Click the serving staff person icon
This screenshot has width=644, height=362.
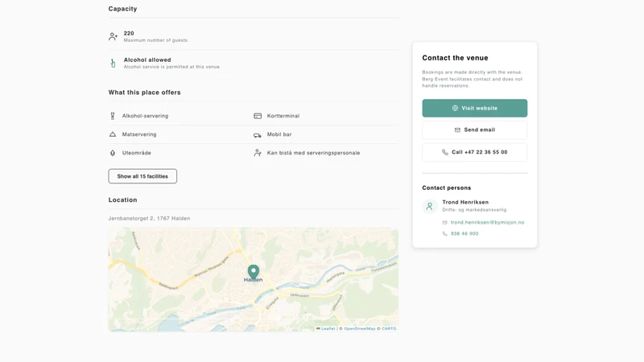[258, 153]
